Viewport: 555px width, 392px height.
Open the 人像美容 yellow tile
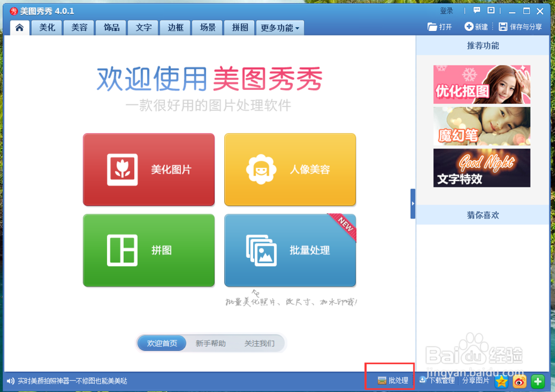pyautogui.click(x=290, y=169)
